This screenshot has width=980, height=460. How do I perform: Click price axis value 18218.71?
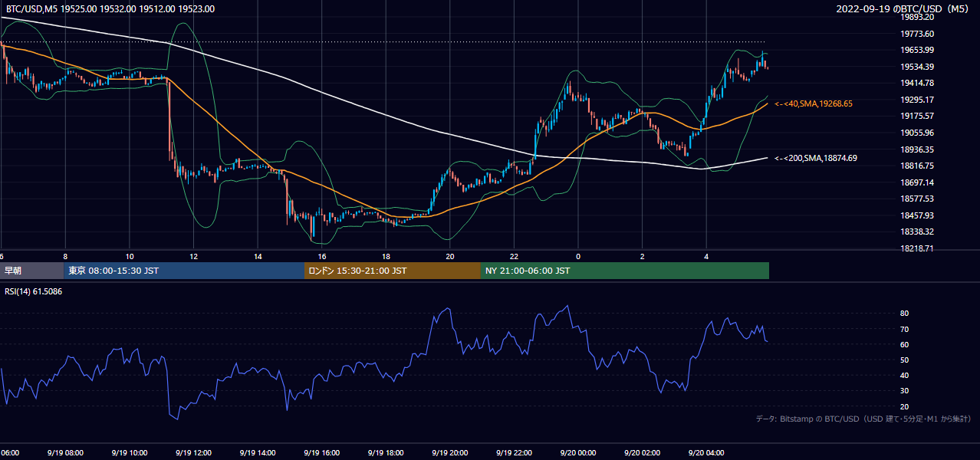[x=918, y=248]
